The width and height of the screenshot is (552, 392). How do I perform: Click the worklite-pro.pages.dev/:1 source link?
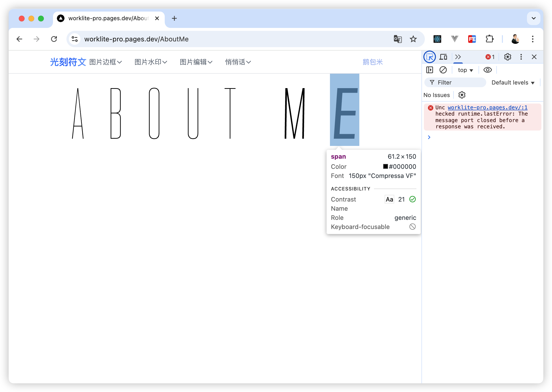pyautogui.click(x=487, y=107)
